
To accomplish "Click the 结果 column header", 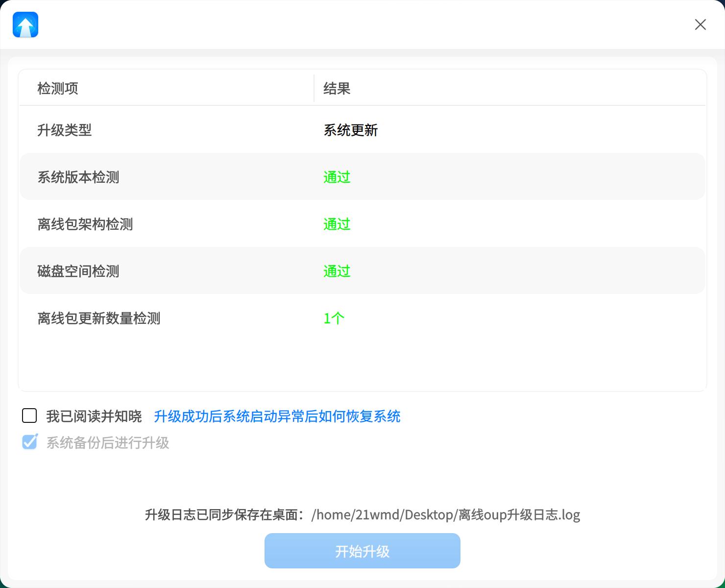I will click(337, 89).
